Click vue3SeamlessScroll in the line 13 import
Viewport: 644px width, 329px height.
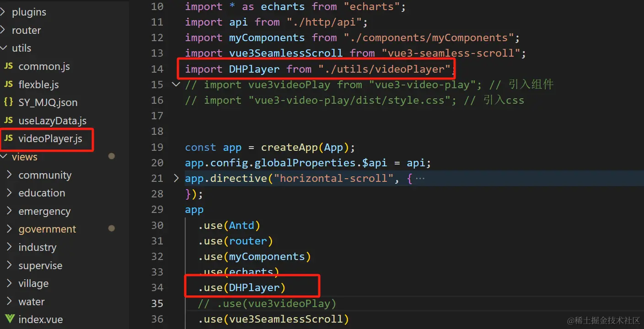[286, 53]
